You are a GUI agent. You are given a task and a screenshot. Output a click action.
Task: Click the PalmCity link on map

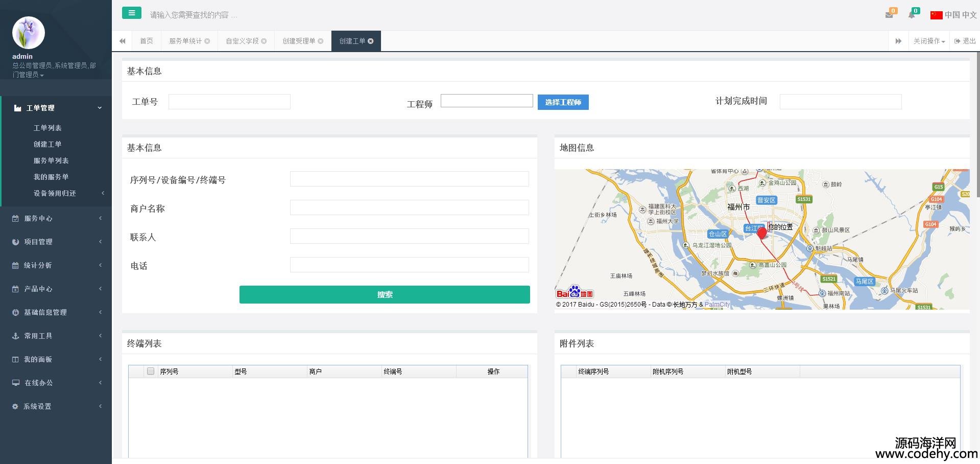point(717,305)
